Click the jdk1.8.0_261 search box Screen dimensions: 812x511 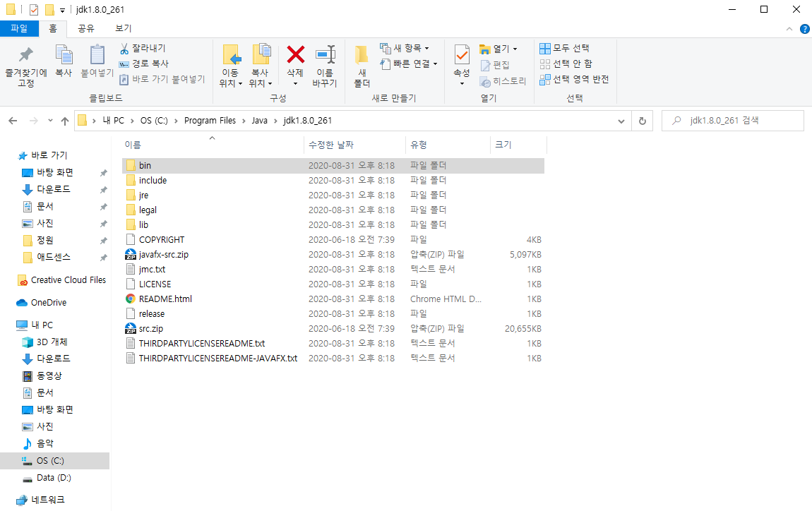[x=733, y=121]
